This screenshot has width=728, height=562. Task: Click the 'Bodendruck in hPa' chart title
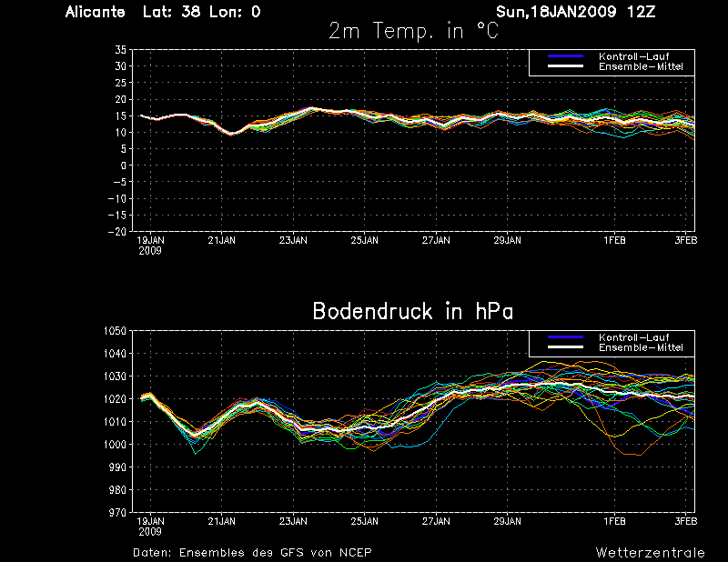413,311
